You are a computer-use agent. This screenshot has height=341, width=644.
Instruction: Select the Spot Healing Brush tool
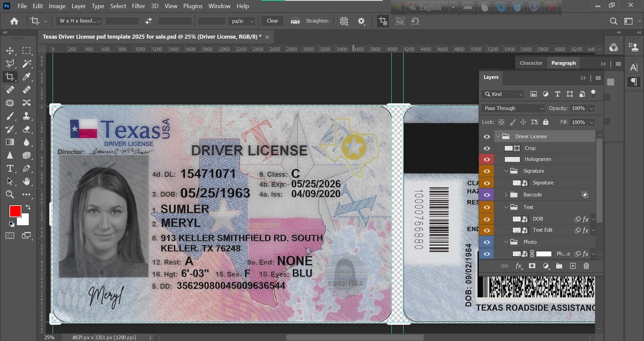10,90
